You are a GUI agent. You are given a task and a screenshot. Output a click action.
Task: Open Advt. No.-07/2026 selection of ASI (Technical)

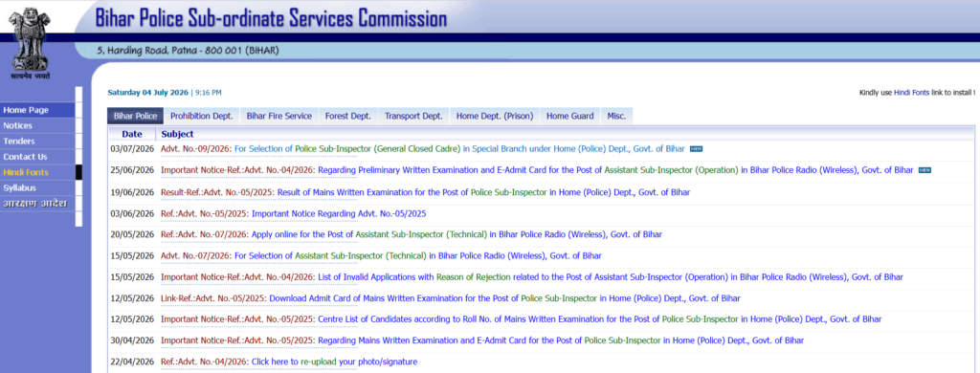381,255
